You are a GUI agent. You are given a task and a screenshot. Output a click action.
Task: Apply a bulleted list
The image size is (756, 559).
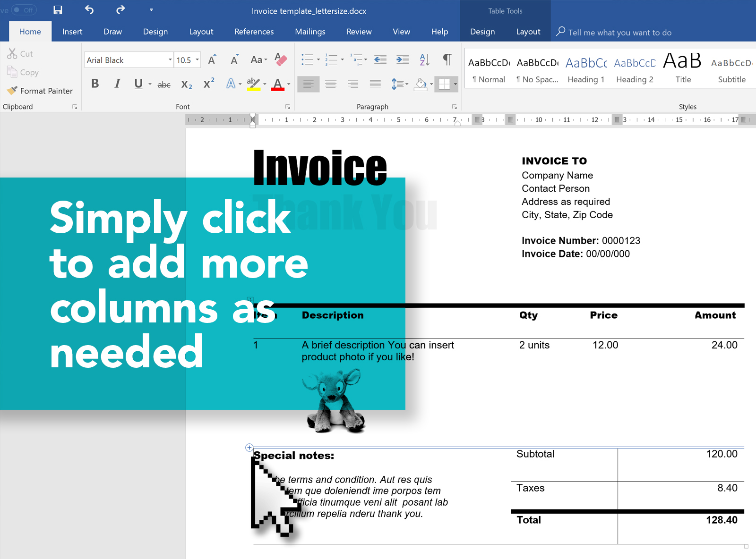pos(308,59)
